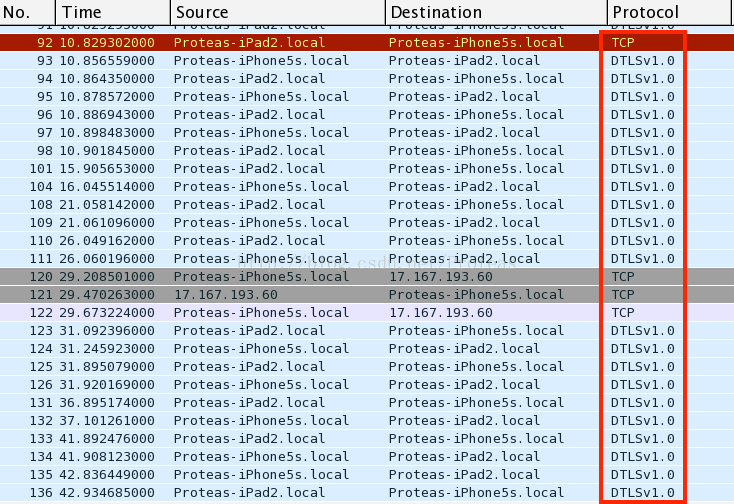Viewport: 734px width, 504px height.
Task: Click time 10.878572000 in packet 95
Action: 107,97
